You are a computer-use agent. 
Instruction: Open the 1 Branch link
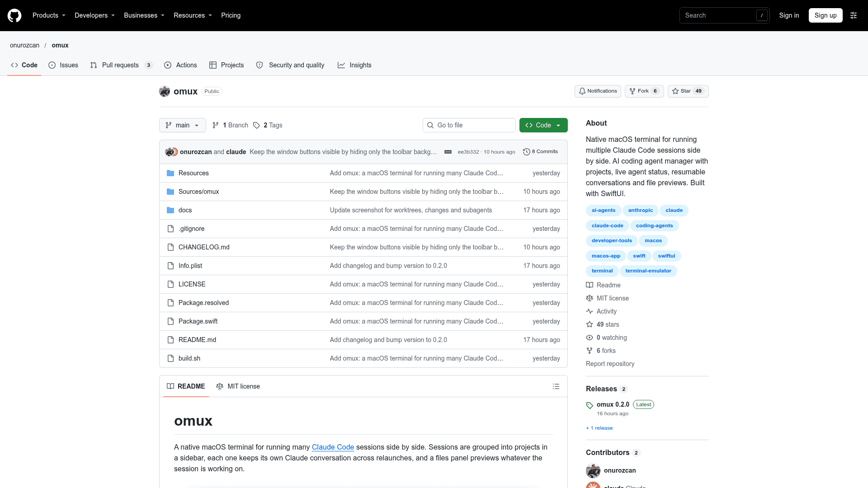point(230,125)
